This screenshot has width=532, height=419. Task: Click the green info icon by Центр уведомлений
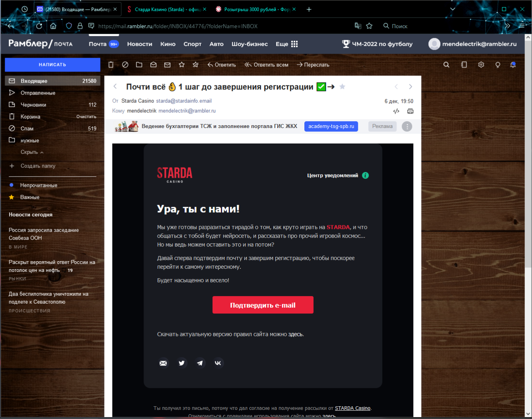(366, 175)
